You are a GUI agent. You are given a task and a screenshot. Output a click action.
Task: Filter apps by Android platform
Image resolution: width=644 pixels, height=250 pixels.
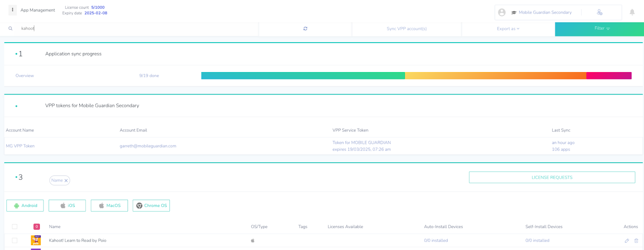pos(25,206)
